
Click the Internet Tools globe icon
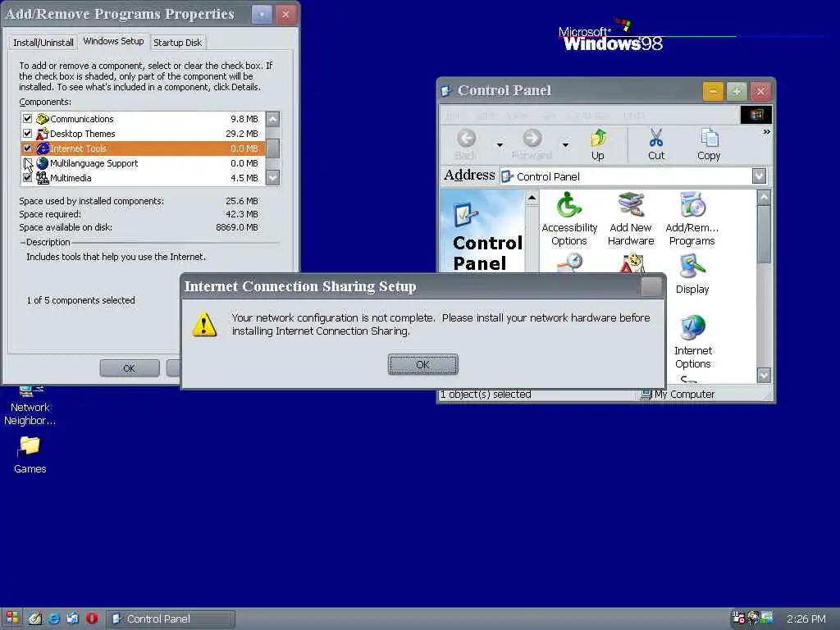pos(43,148)
